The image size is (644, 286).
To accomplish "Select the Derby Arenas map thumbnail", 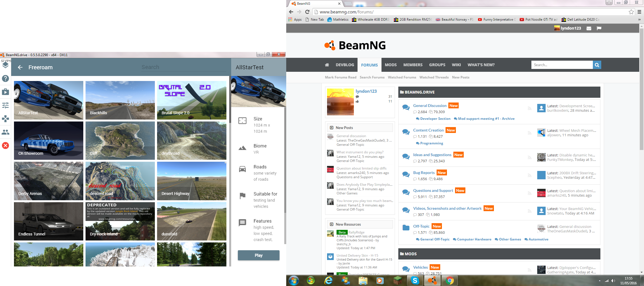I will coord(49,181).
